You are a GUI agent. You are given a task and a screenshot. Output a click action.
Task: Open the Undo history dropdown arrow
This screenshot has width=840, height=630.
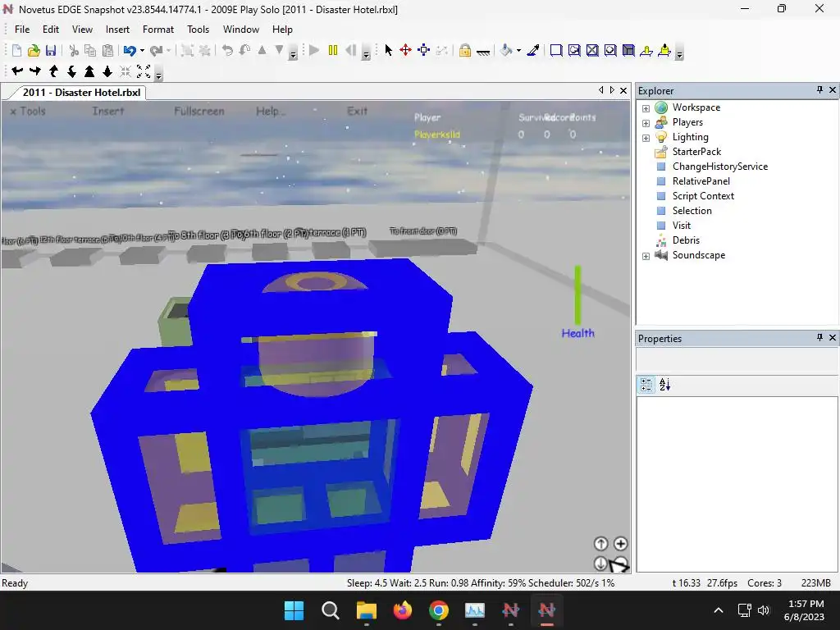tap(142, 50)
